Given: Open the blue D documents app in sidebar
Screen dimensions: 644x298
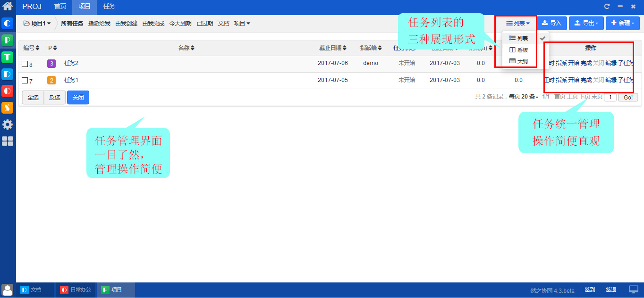Looking at the screenshot, I should 8,74.
